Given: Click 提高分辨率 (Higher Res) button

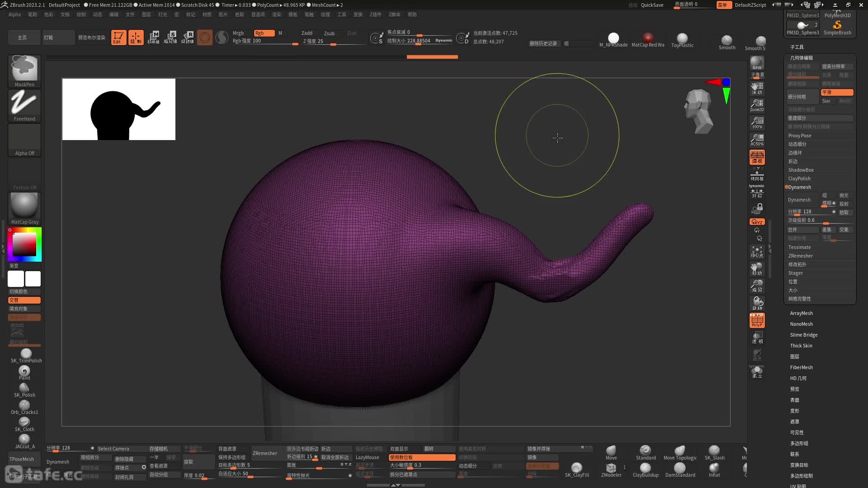Looking at the screenshot, I should pyautogui.click(x=837, y=66).
